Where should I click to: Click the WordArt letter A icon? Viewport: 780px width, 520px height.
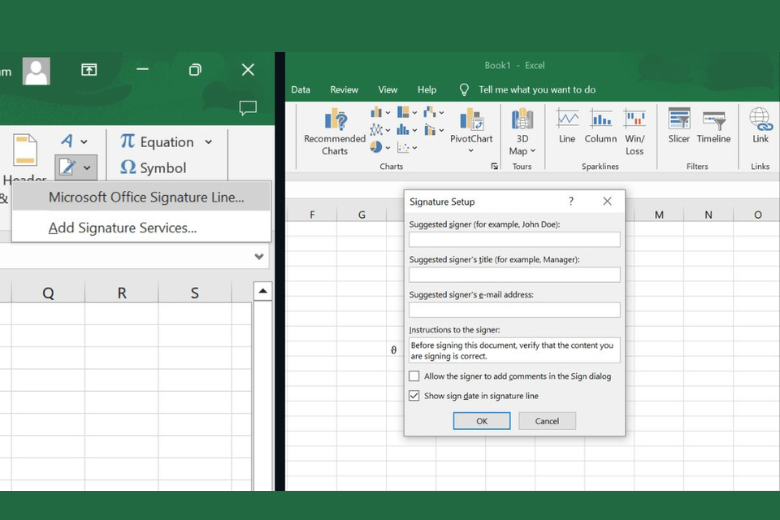[67, 141]
